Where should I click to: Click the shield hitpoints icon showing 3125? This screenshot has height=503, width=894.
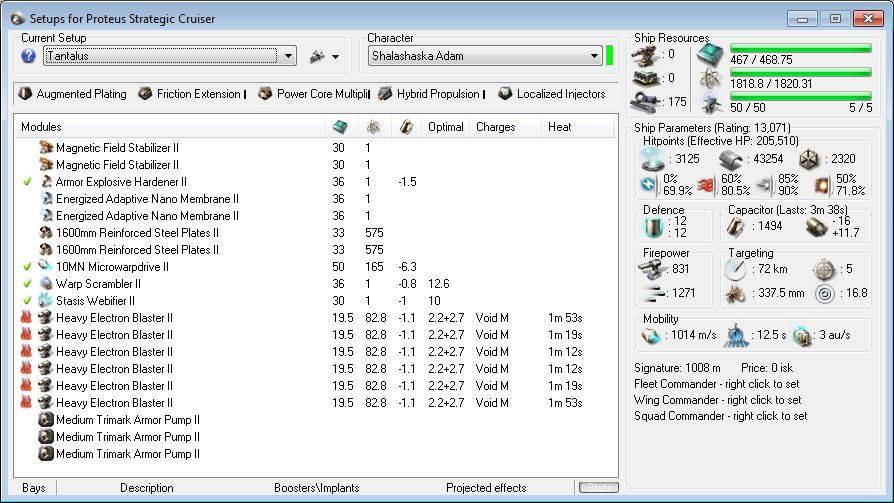click(x=652, y=159)
